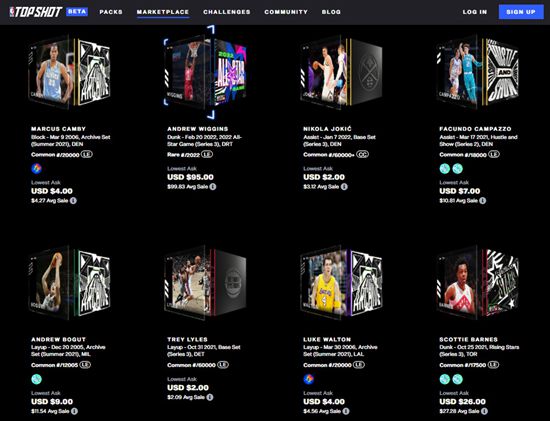Click the first teal badge icon under Facundo Campazzo
The width and height of the screenshot is (550, 421).
point(445,169)
